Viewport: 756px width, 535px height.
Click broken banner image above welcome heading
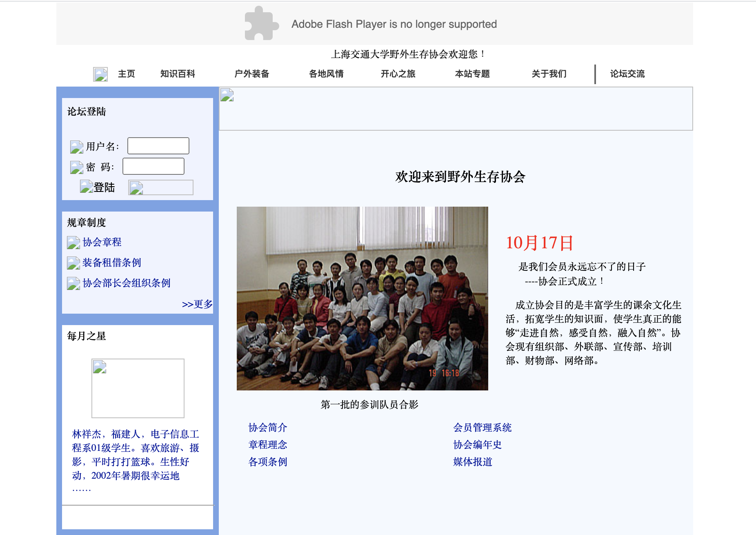pos(456,109)
